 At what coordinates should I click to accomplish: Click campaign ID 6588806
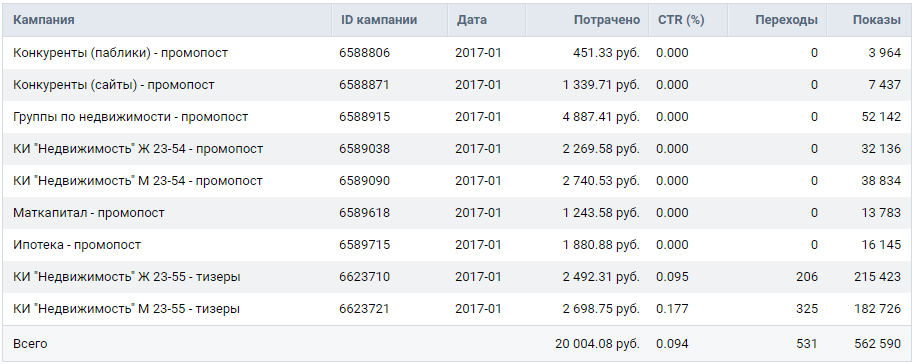(364, 53)
